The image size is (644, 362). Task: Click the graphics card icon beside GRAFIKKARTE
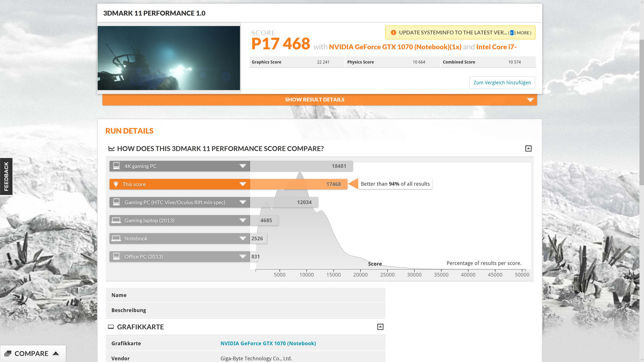tap(111, 327)
